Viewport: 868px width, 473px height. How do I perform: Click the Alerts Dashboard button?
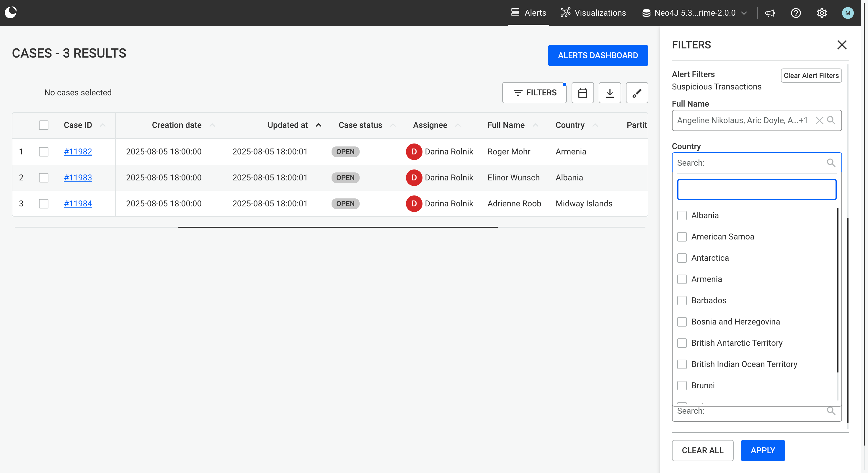[598, 55]
